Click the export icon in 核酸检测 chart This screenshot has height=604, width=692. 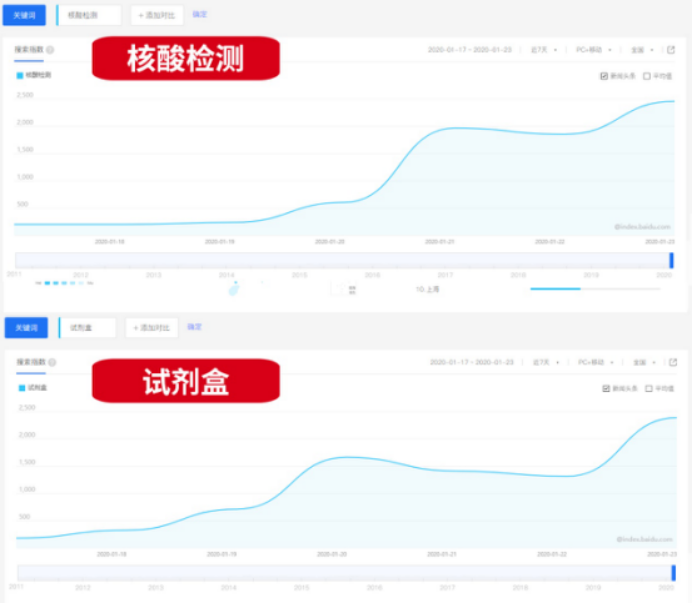tap(671, 50)
